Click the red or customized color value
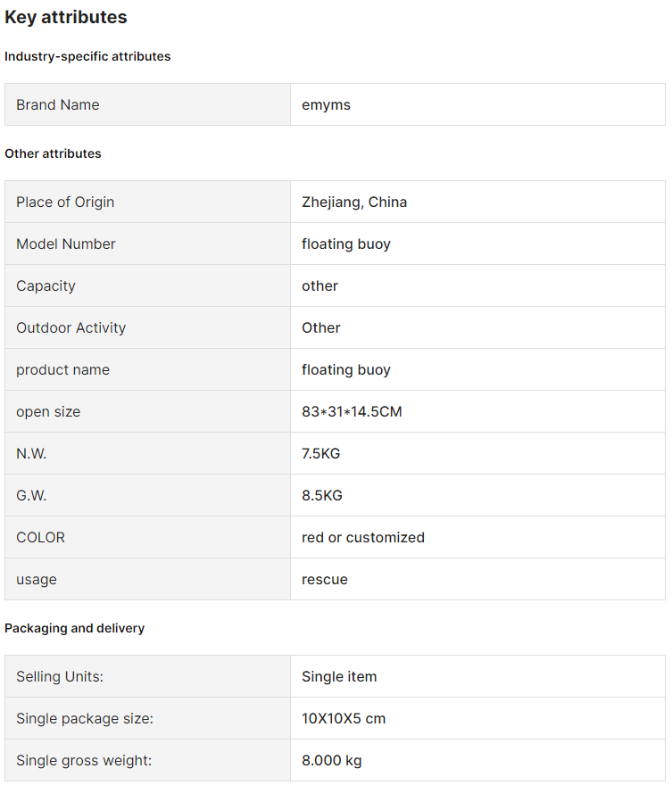Image resolution: width=672 pixels, height=785 pixels. 363,538
